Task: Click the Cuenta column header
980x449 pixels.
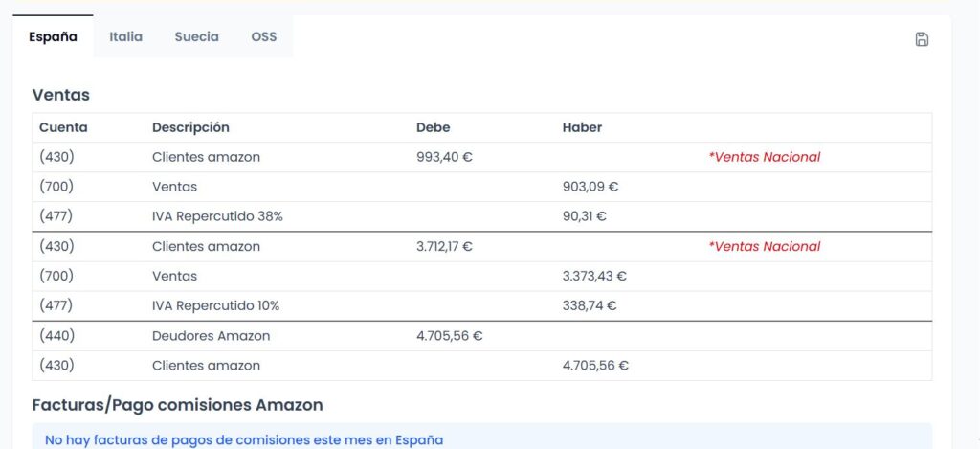Action: [x=63, y=127]
